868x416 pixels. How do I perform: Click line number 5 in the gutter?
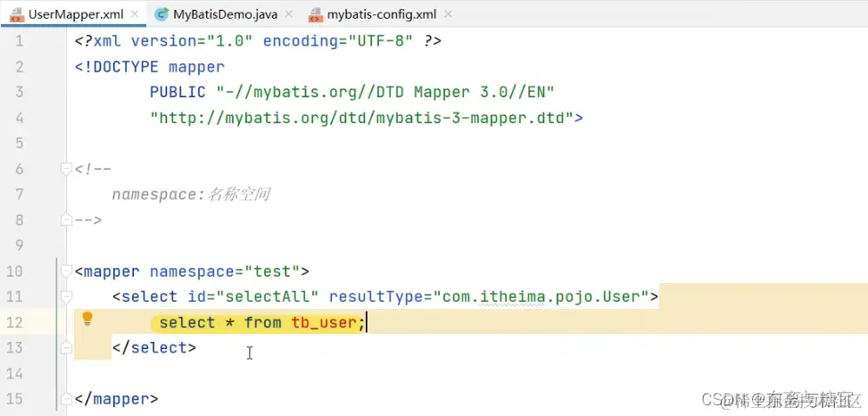coord(19,143)
